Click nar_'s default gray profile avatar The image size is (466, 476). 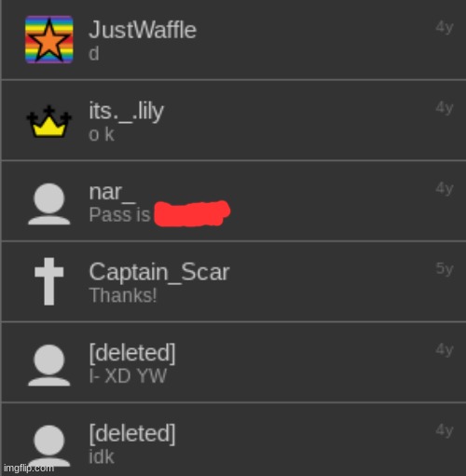(49, 204)
